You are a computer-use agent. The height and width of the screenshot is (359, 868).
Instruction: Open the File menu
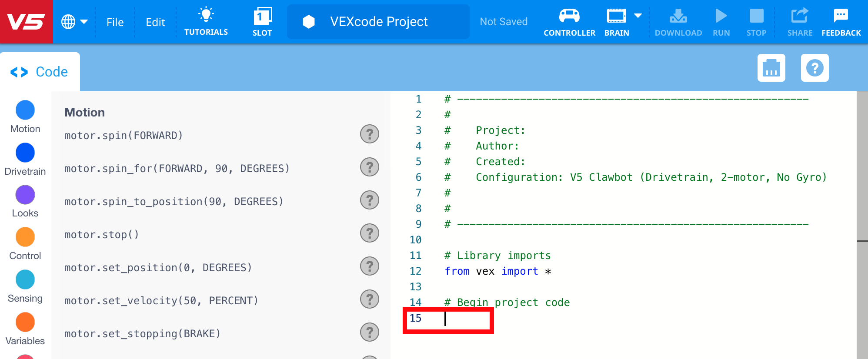tap(115, 22)
